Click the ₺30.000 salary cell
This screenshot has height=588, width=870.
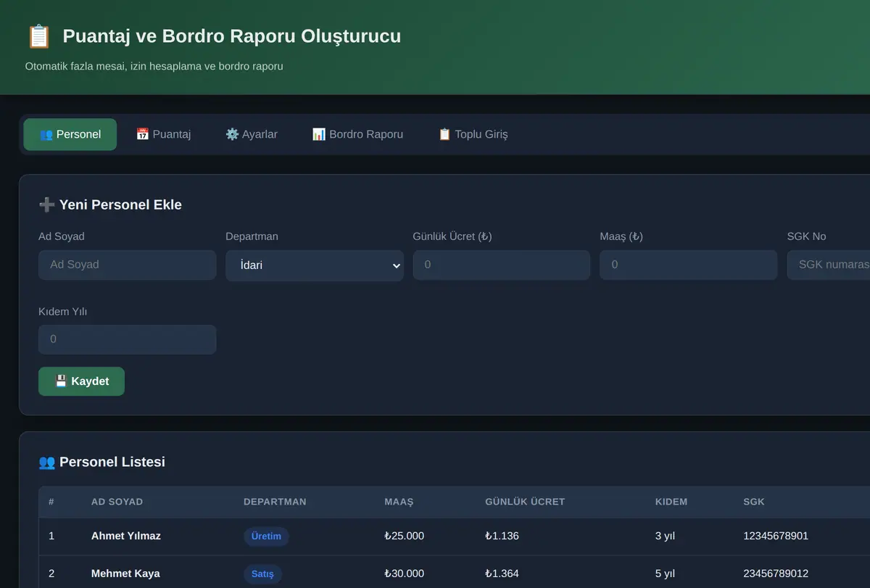pos(405,573)
